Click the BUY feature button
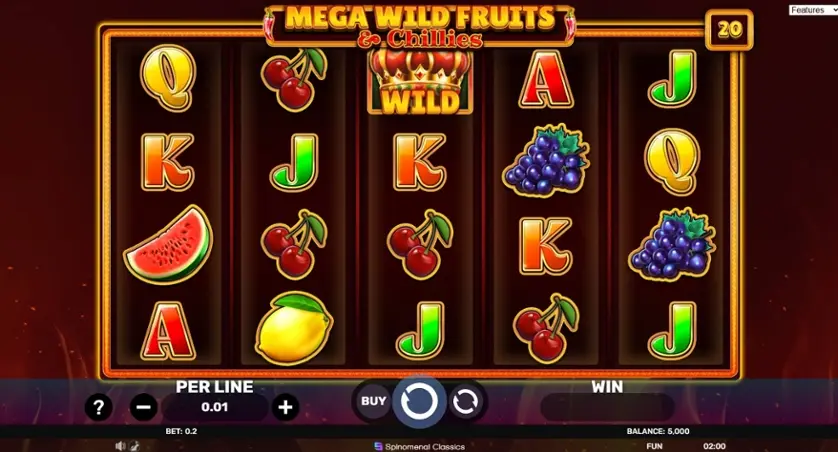The width and height of the screenshot is (838, 452). pyautogui.click(x=373, y=401)
